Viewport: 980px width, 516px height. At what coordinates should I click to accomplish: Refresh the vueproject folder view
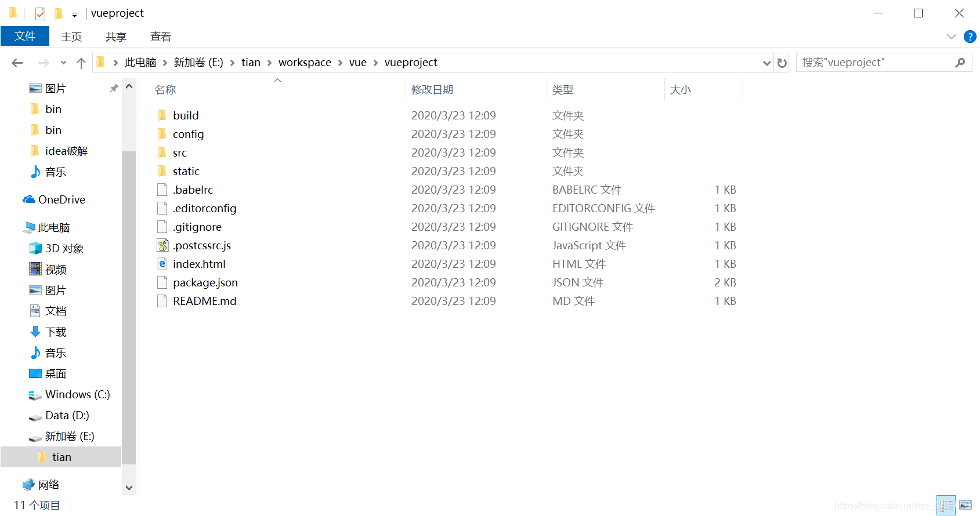782,63
